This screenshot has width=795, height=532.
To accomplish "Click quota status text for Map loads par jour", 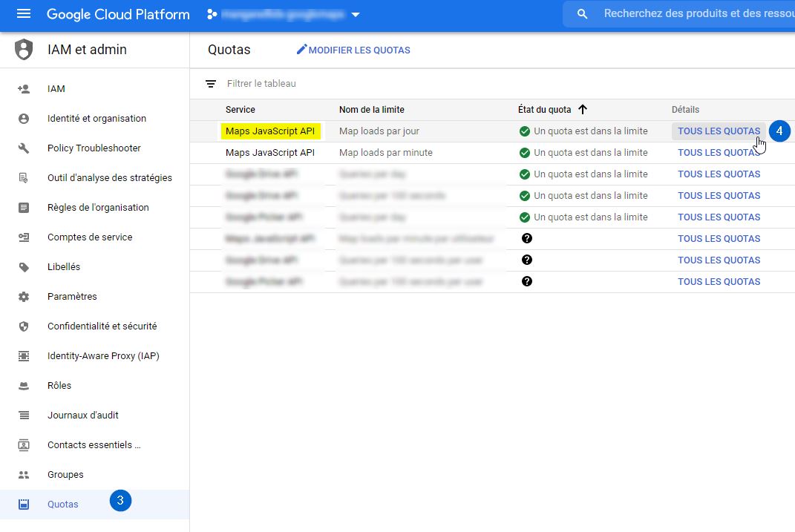I will point(591,131).
